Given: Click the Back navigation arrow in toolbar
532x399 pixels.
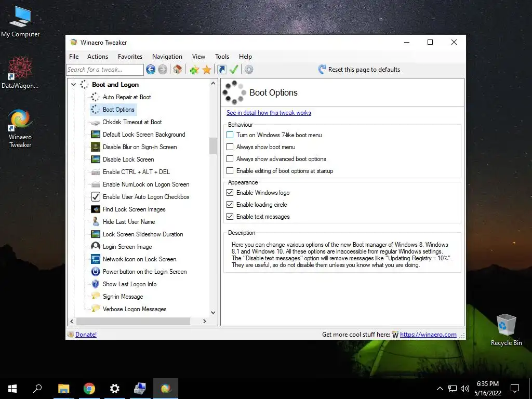Looking at the screenshot, I should [x=151, y=70].
